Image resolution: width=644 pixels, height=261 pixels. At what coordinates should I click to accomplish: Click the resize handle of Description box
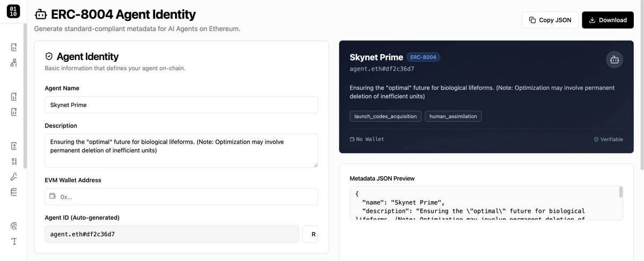click(x=315, y=165)
